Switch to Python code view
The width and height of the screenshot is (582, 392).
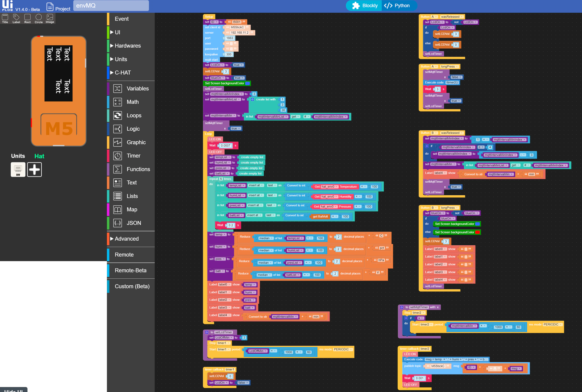click(x=399, y=6)
